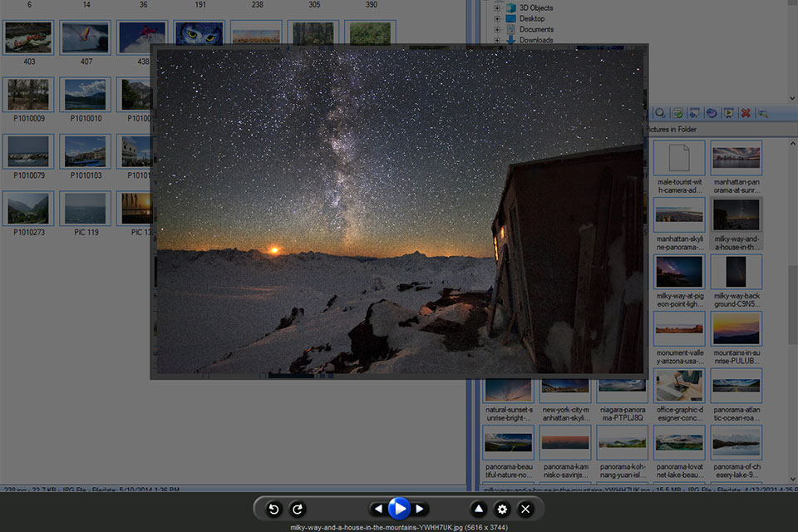798x532 pixels.
Task: Open thumbnail P1010009
Action: point(29,95)
